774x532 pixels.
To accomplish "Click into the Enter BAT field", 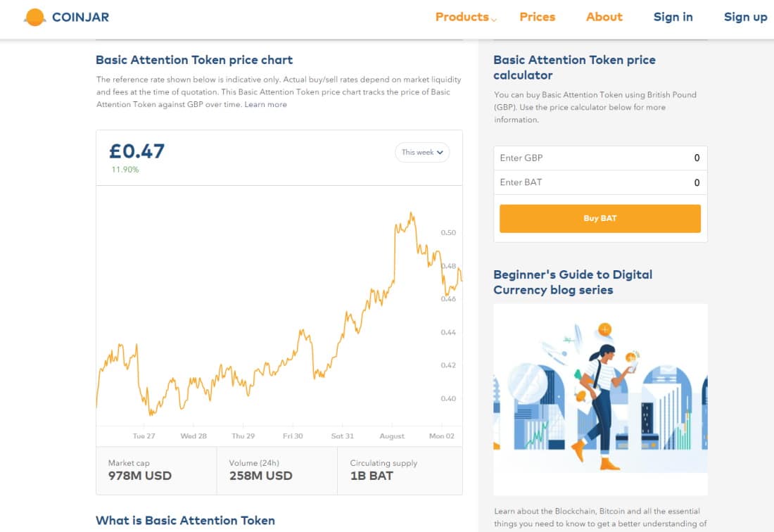I will (600, 182).
